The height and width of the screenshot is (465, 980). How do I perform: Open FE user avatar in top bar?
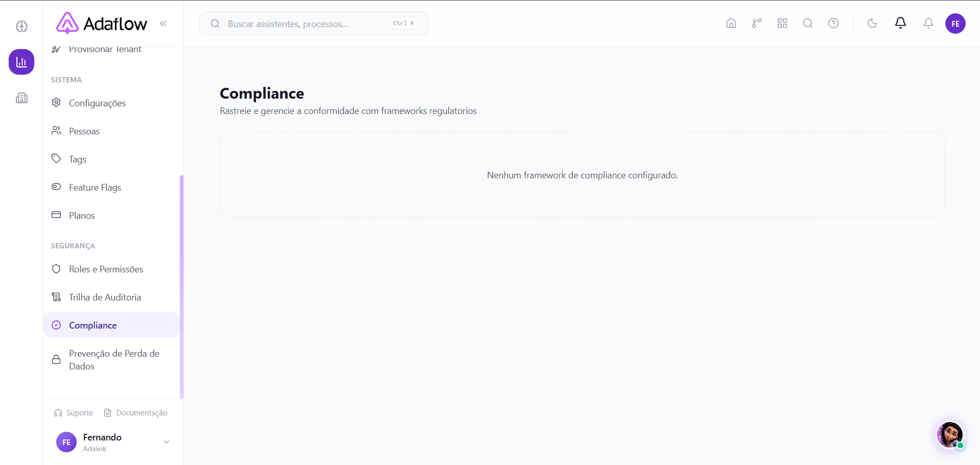[955, 24]
